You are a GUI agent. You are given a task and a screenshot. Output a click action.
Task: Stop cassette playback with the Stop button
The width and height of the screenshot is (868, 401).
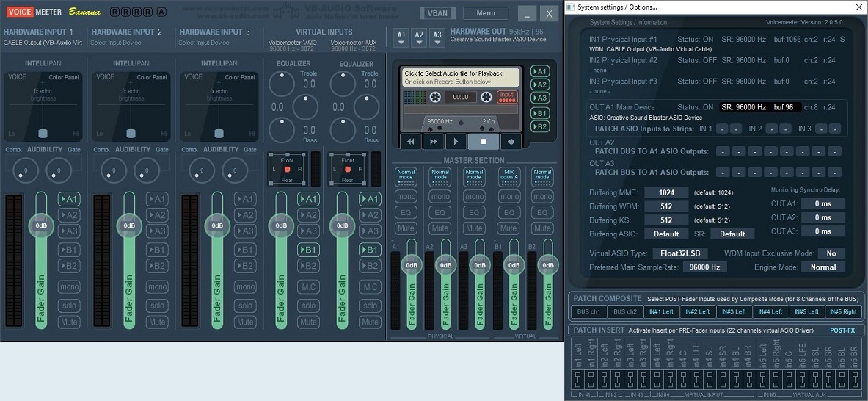(483, 142)
